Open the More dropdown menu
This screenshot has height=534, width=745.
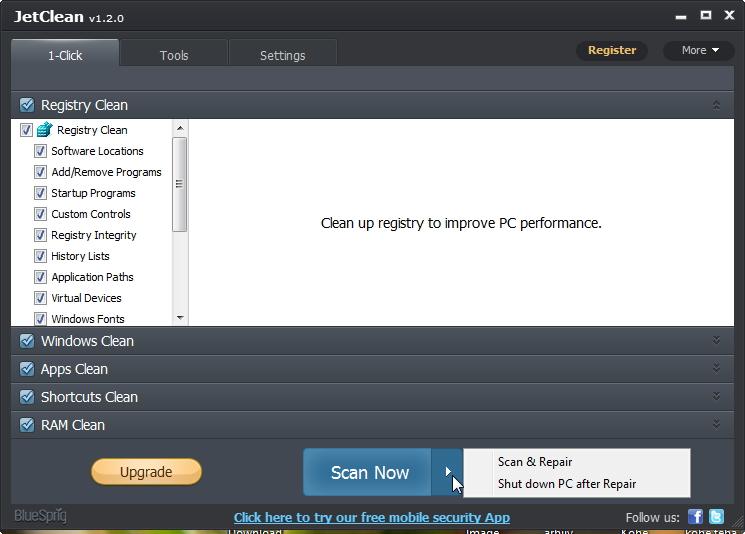click(699, 50)
